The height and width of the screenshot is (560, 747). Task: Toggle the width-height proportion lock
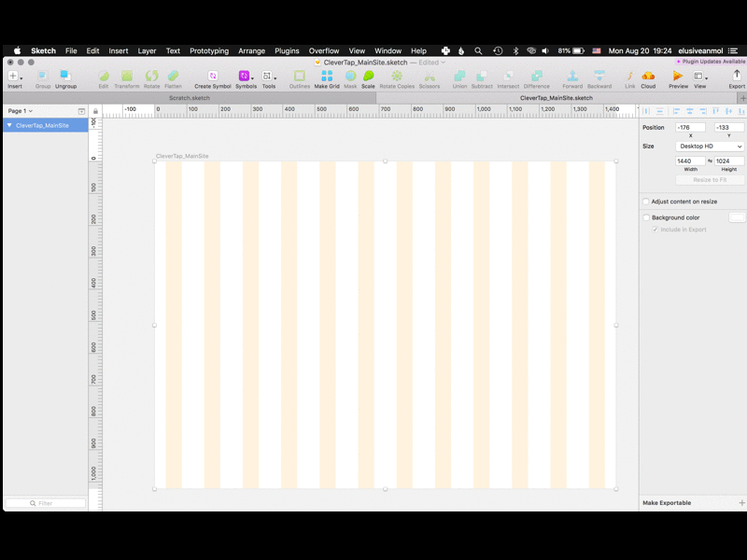coord(710,161)
